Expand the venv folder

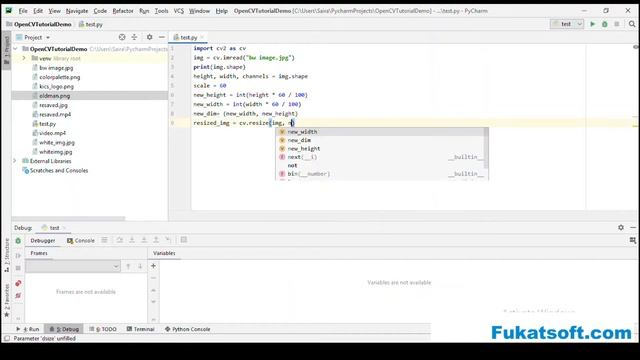(24, 58)
